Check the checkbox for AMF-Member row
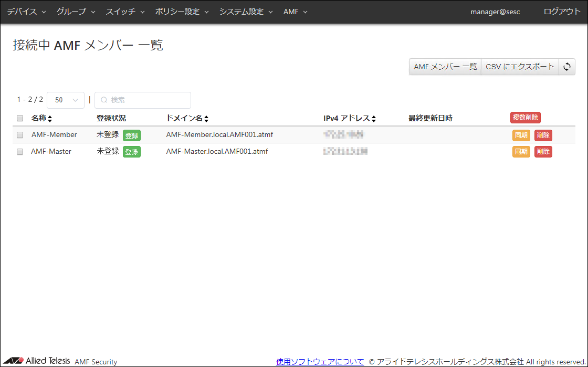588x367 pixels. (20, 134)
